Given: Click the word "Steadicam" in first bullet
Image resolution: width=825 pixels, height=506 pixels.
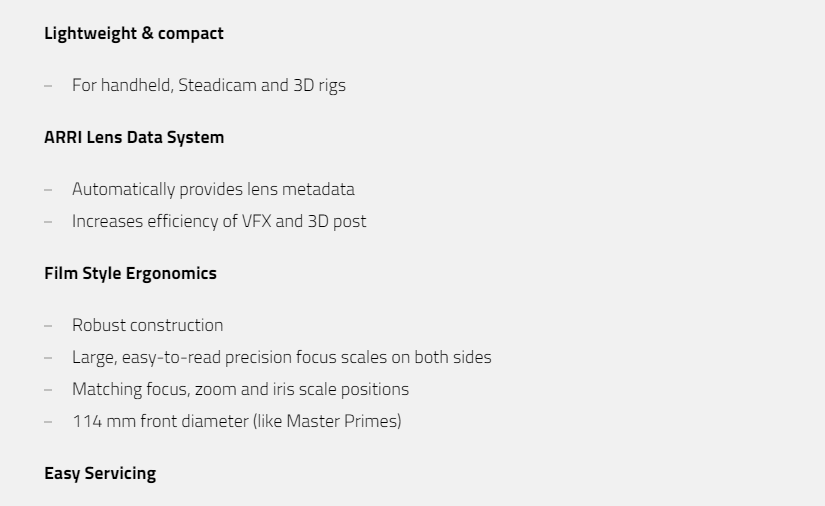Looking at the screenshot, I should (216, 85).
